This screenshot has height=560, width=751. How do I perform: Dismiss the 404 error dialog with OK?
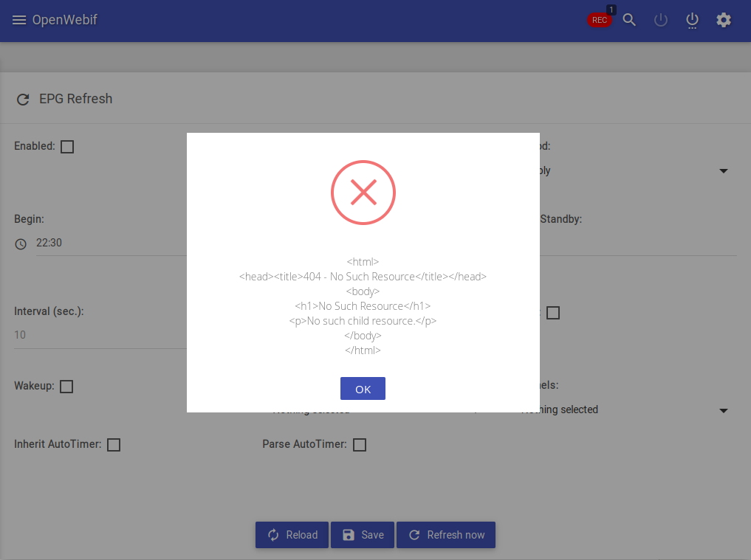point(363,388)
